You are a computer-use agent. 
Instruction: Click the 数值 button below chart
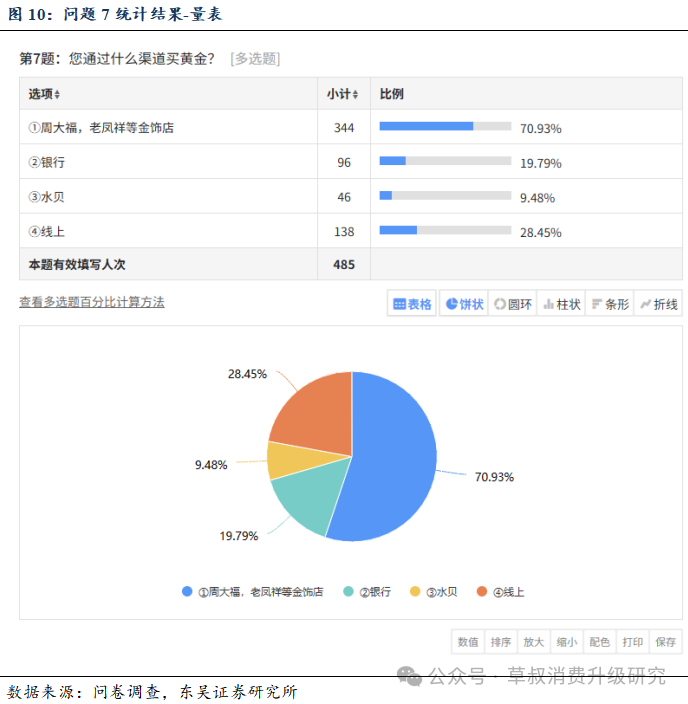[x=468, y=642]
